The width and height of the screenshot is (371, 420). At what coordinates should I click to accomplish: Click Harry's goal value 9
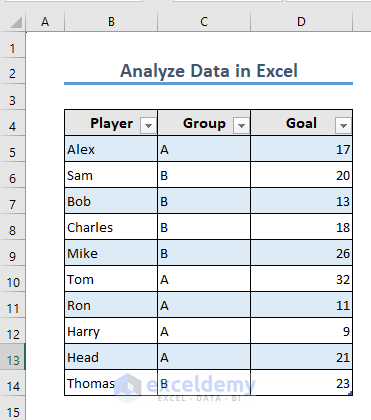tap(301, 331)
